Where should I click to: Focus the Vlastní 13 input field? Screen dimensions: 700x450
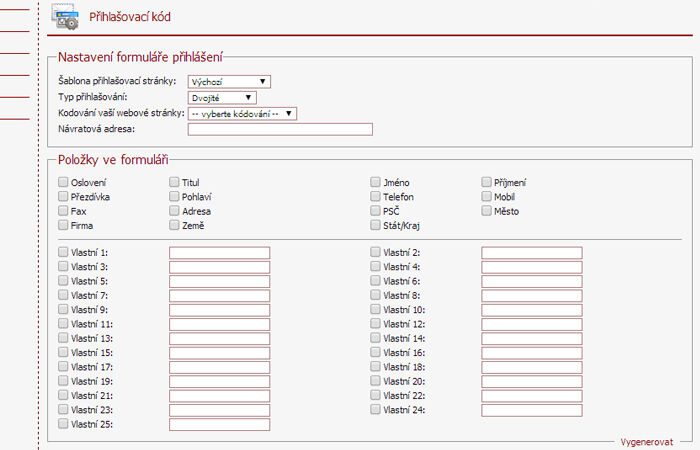[220, 338]
